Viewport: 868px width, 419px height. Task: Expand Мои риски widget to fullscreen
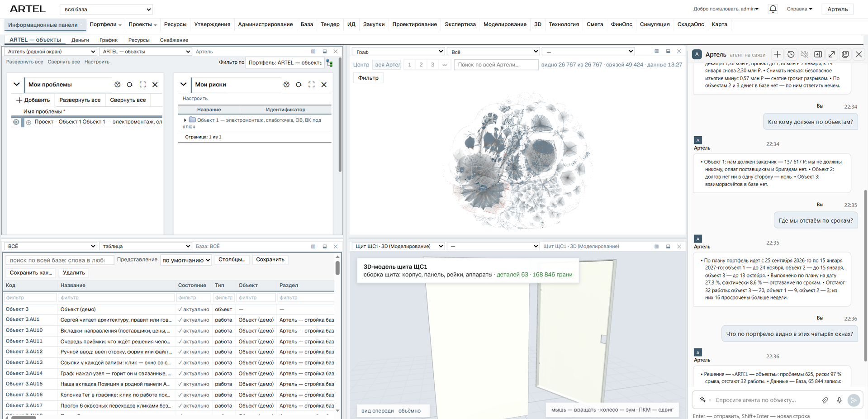click(311, 85)
